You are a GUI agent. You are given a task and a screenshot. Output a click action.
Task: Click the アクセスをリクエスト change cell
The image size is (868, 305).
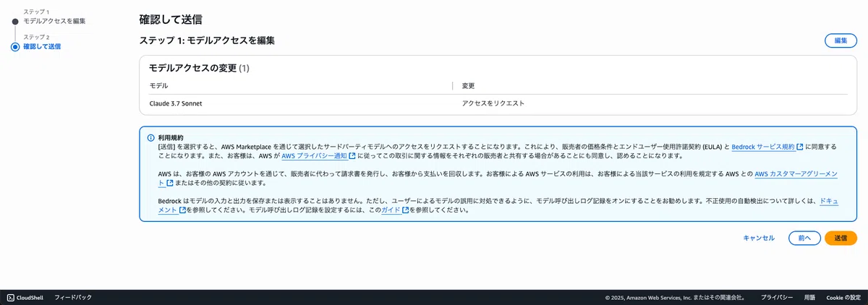(x=493, y=103)
